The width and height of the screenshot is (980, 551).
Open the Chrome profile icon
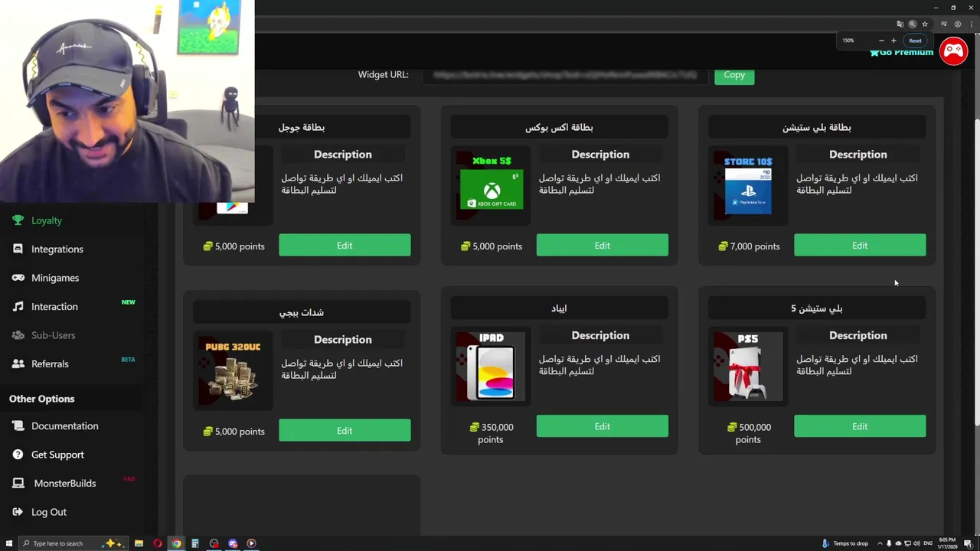pos(957,24)
